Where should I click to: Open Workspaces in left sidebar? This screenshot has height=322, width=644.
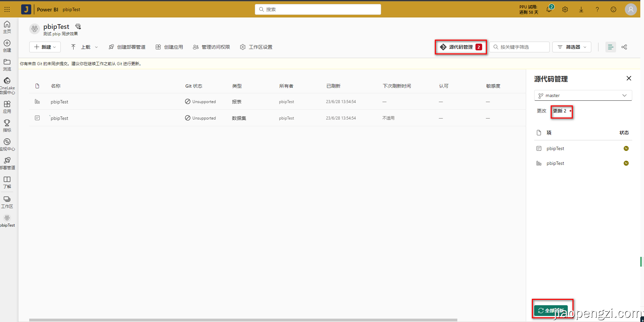[7, 202]
